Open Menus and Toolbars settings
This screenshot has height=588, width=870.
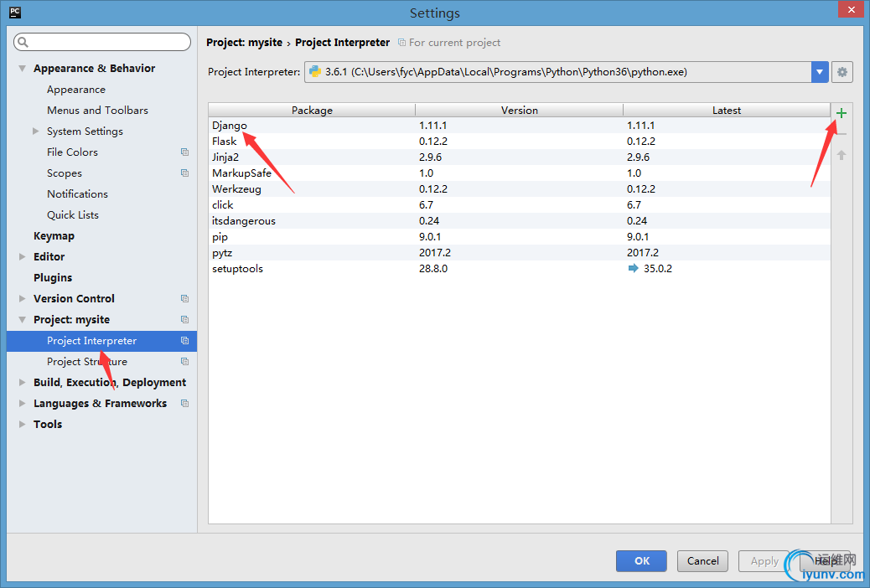[98, 111]
